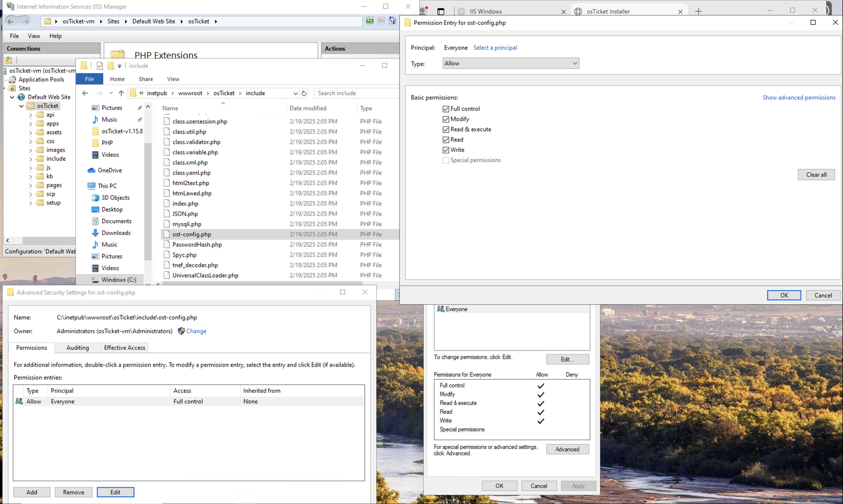
Task: Expand the setup folder in IIS tree
Action: [x=31, y=203]
